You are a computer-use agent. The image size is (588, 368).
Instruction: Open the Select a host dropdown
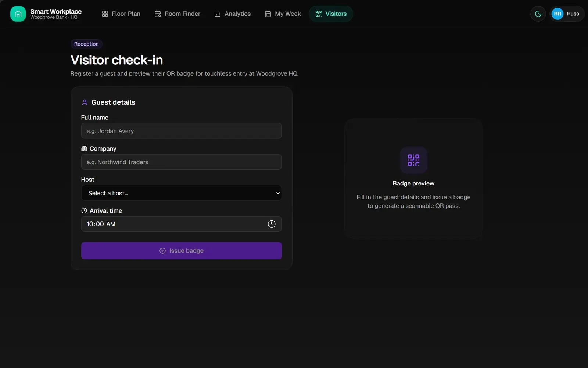181,193
